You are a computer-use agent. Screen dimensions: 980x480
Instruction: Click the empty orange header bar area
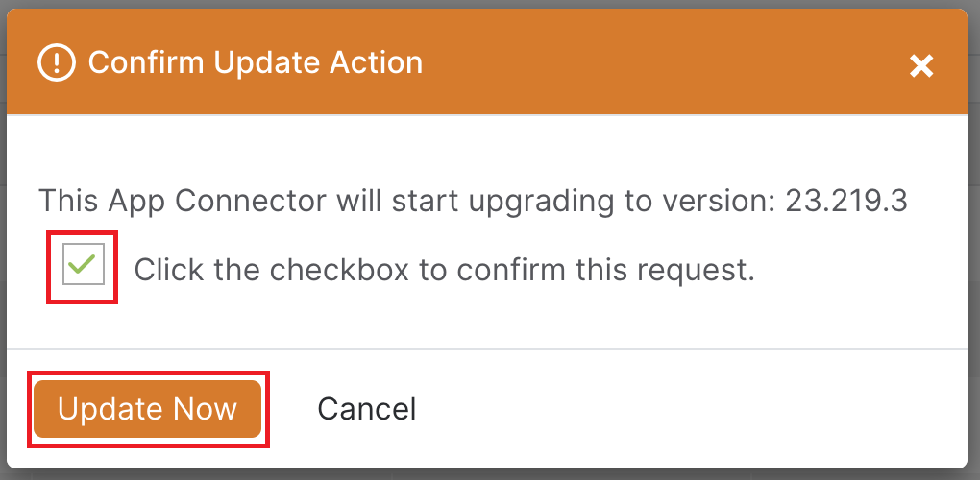tap(663, 62)
